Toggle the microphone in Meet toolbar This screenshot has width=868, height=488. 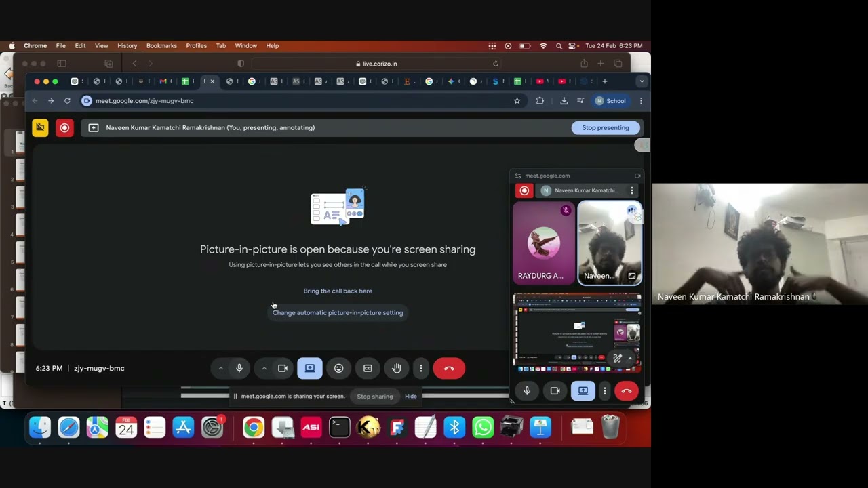click(x=239, y=368)
